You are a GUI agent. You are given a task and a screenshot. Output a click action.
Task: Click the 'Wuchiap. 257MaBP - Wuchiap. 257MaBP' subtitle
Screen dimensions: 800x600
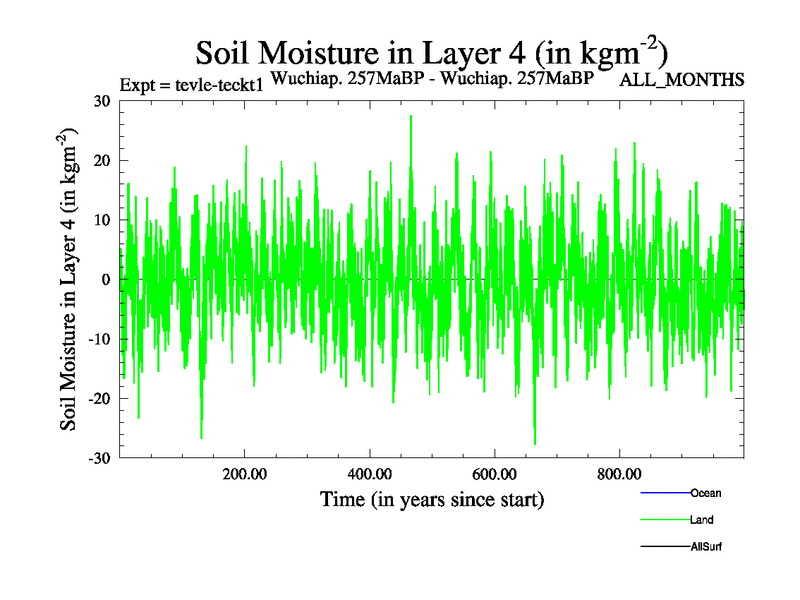432,79
